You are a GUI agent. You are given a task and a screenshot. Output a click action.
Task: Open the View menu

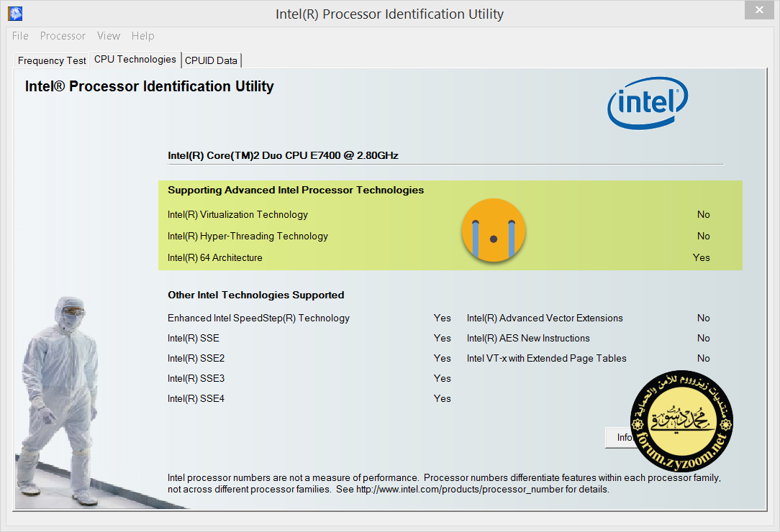[x=109, y=36]
